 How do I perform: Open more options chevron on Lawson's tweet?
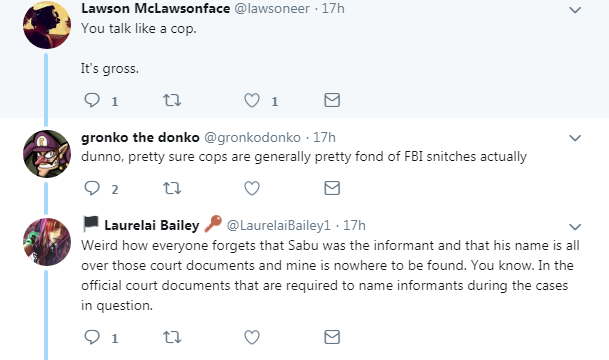575,10
